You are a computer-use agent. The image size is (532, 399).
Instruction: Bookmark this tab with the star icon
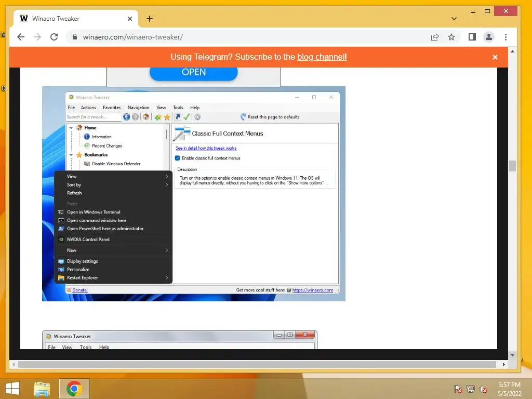pyautogui.click(x=451, y=37)
